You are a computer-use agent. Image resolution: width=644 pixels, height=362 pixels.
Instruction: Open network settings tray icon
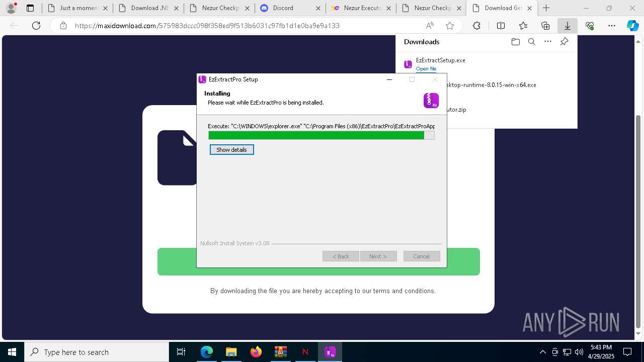(x=567, y=352)
